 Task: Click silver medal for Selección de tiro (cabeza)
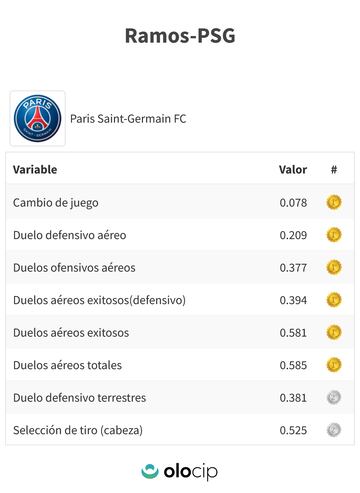click(x=334, y=430)
